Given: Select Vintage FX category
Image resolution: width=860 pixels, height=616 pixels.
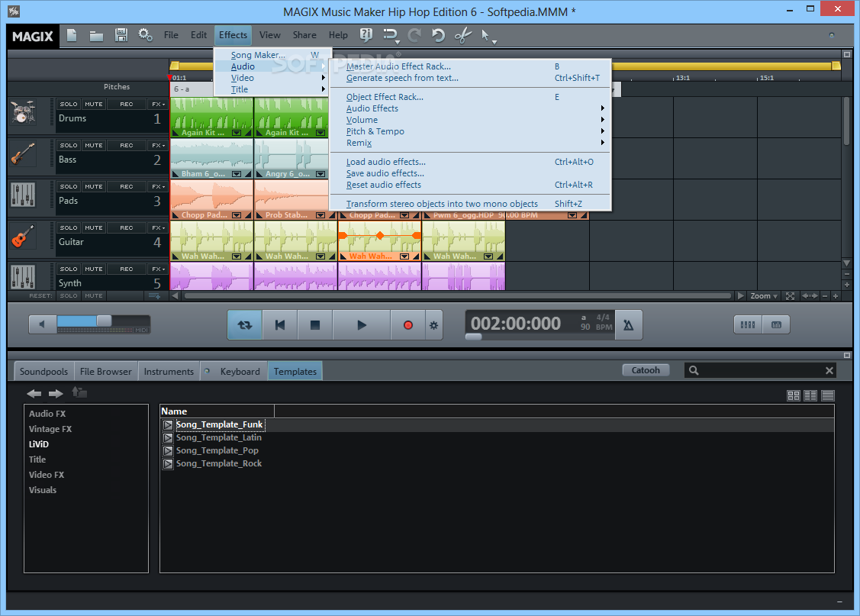Looking at the screenshot, I should pos(50,429).
